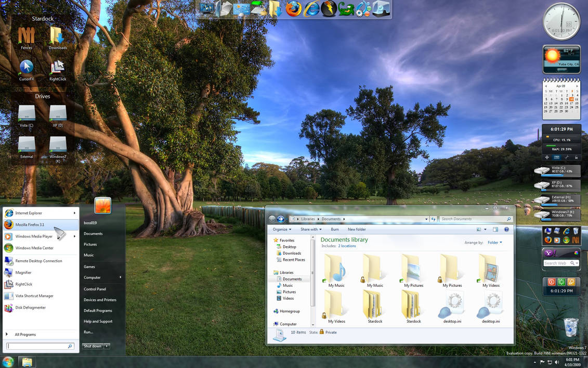Click the red power button gadget icon

tap(551, 282)
